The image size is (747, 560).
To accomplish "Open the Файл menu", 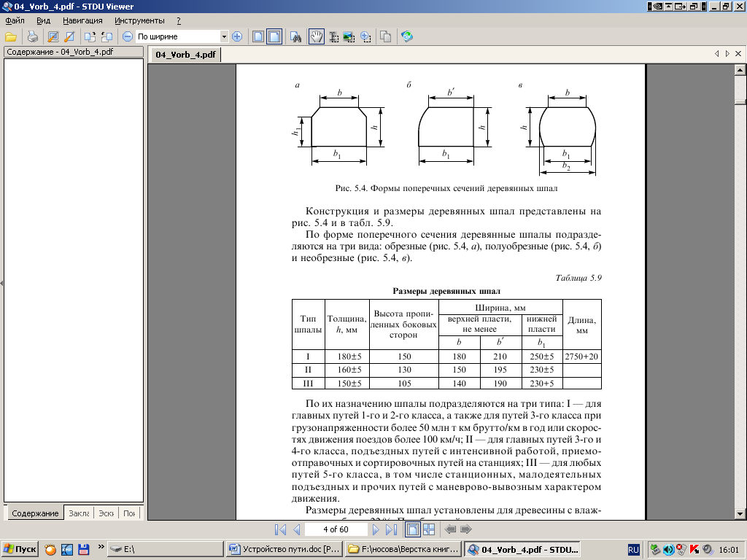I will click(x=15, y=20).
